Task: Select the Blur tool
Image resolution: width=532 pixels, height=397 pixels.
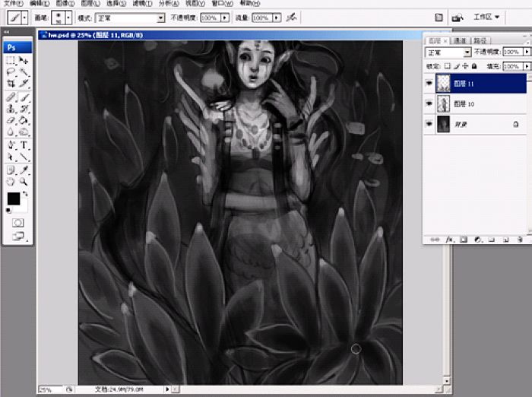Action: click(11, 132)
